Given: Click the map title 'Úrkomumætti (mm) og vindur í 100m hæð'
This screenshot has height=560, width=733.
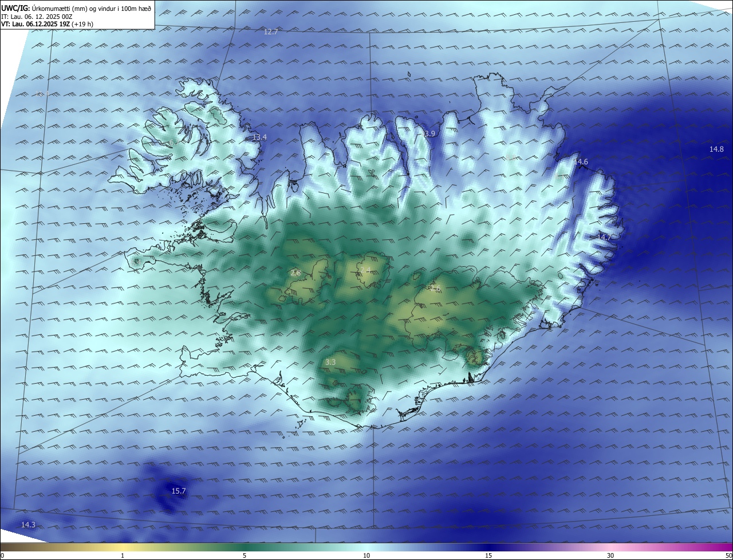Looking at the screenshot, I should click(x=92, y=8).
